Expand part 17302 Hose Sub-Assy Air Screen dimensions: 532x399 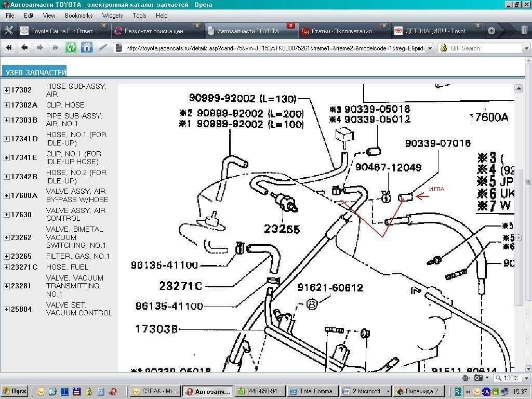7,90
